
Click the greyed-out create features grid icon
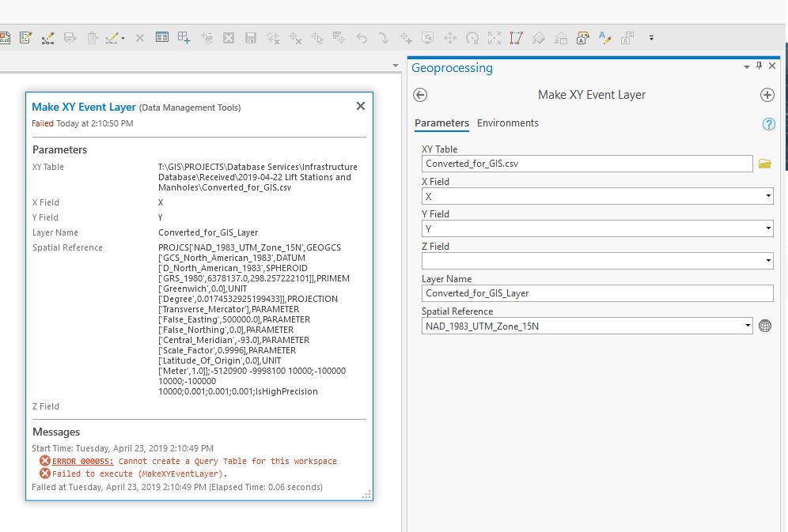click(x=339, y=38)
